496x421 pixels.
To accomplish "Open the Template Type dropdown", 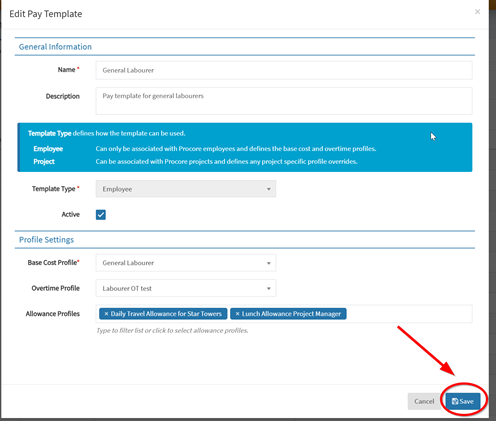I will pos(186,189).
